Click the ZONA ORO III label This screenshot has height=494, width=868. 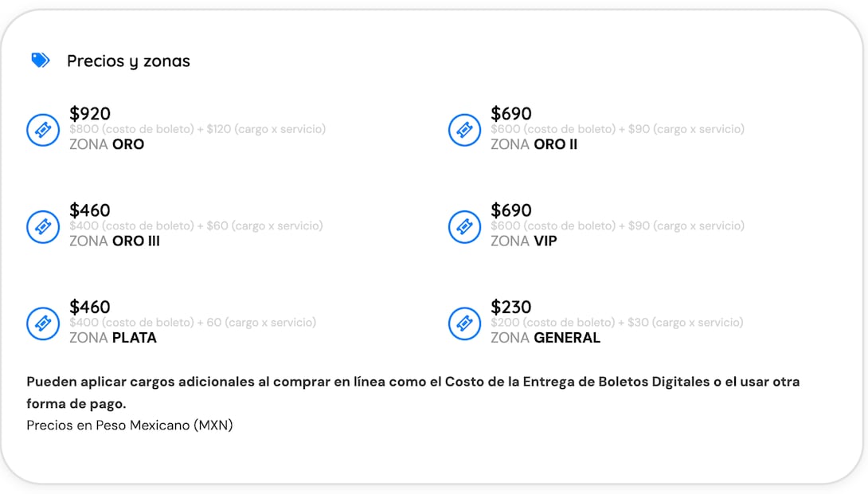(115, 241)
